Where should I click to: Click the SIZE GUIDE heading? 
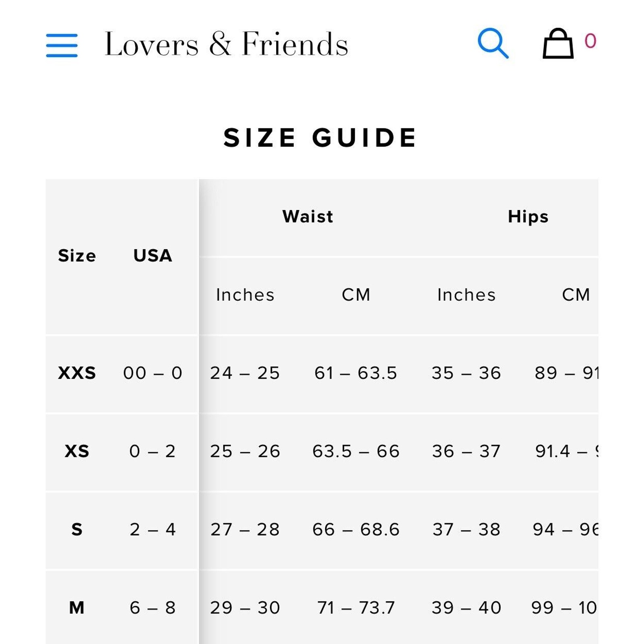coord(320,138)
